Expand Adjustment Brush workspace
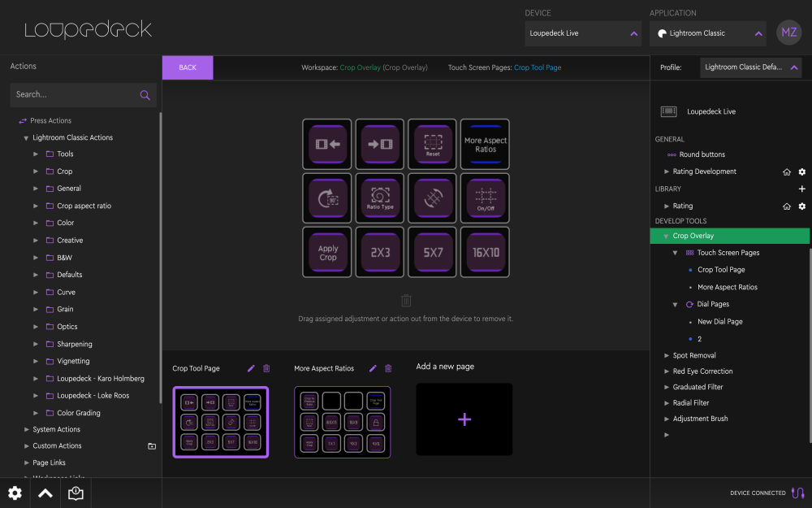 tap(667, 419)
